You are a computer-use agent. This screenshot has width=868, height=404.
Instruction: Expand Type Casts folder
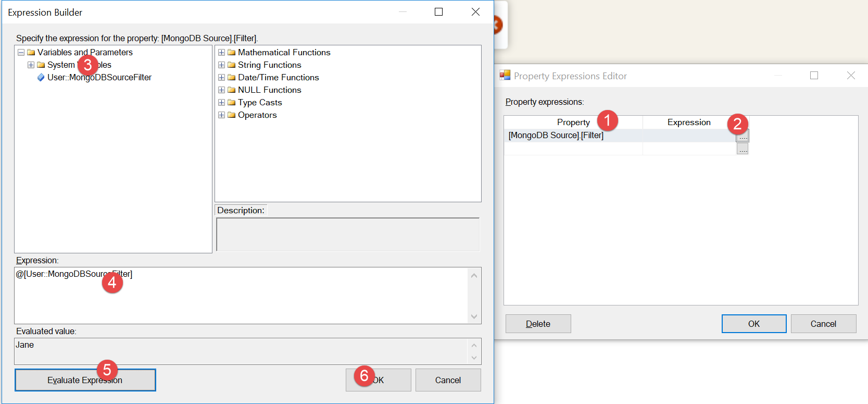(221, 102)
